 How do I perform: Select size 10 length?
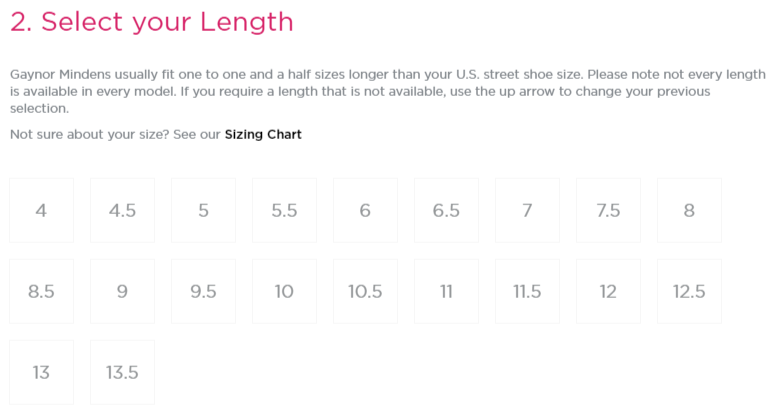284,291
